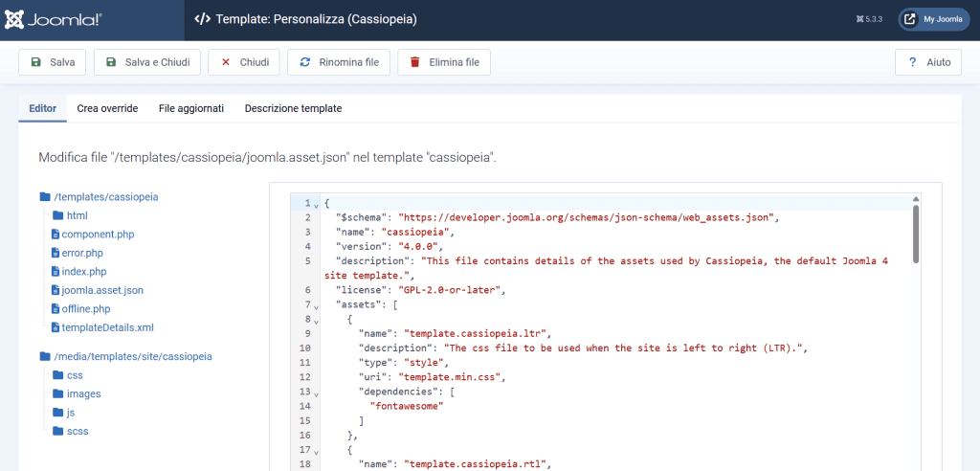This screenshot has height=471, width=980.
Task: Click the html folder icon
Action: tap(58, 215)
